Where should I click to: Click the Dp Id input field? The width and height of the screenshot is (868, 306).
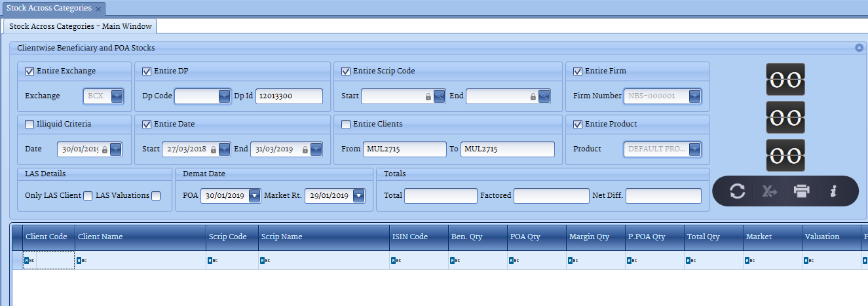tap(288, 96)
